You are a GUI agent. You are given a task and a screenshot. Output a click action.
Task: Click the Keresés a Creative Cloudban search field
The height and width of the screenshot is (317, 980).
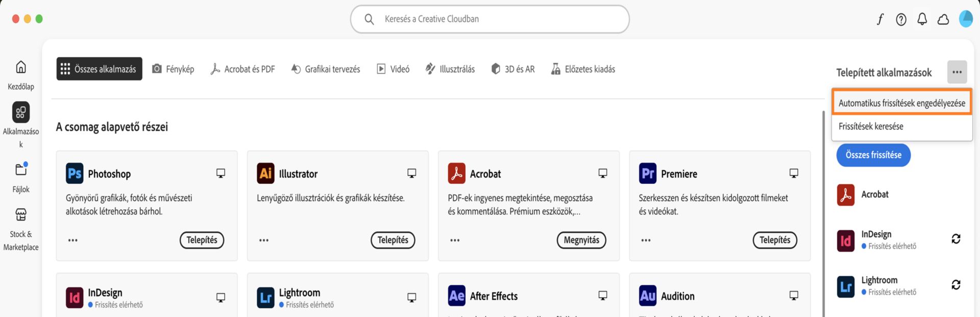point(489,19)
